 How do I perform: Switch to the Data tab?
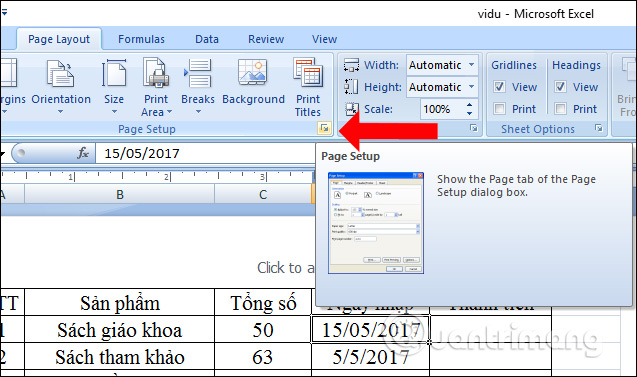tap(207, 39)
